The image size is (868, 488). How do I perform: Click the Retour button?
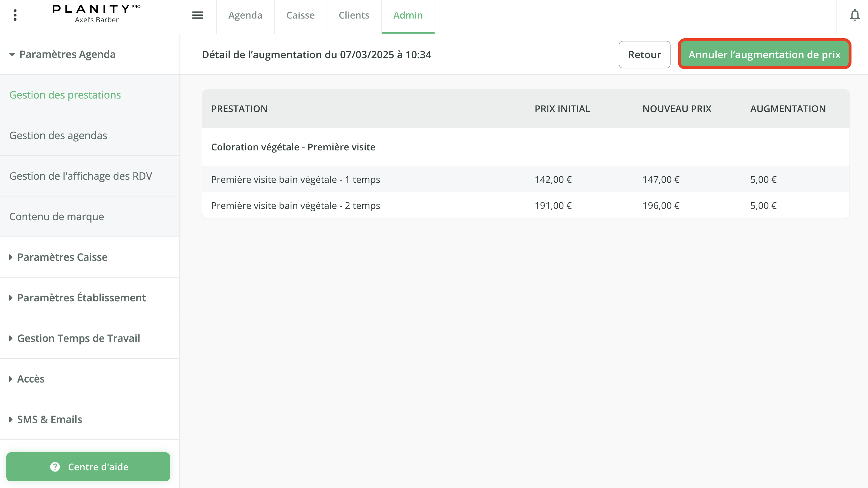644,55
